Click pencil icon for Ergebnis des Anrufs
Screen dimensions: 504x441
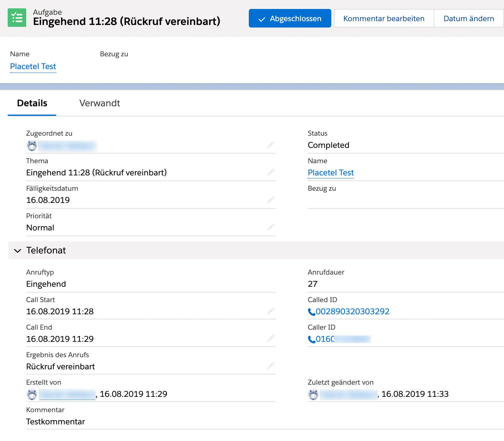point(271,365)
